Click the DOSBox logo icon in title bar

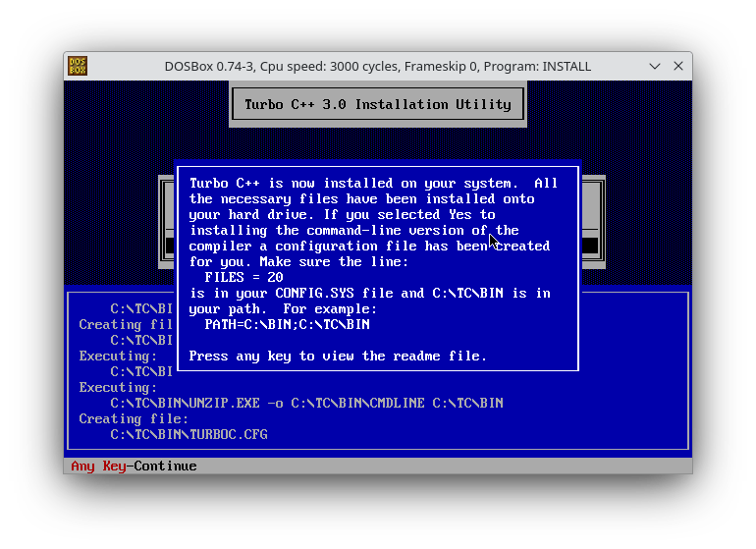coord(78,66)
